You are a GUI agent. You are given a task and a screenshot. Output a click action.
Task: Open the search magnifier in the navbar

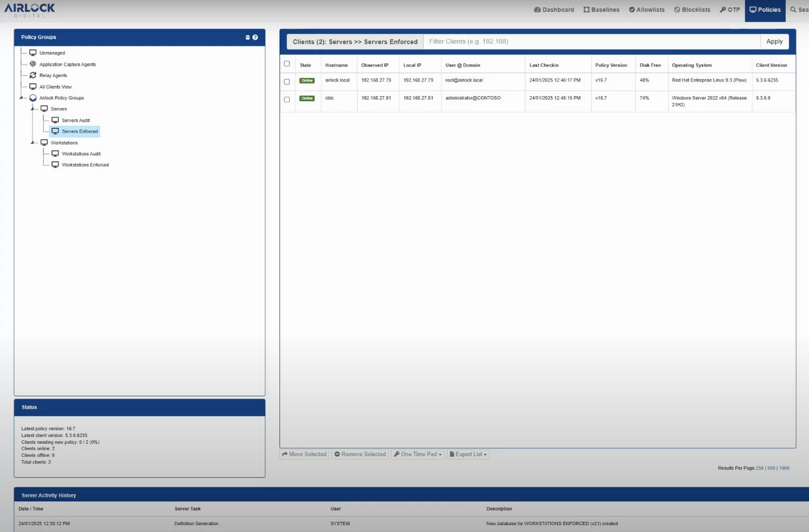click(x=794, y=9)
